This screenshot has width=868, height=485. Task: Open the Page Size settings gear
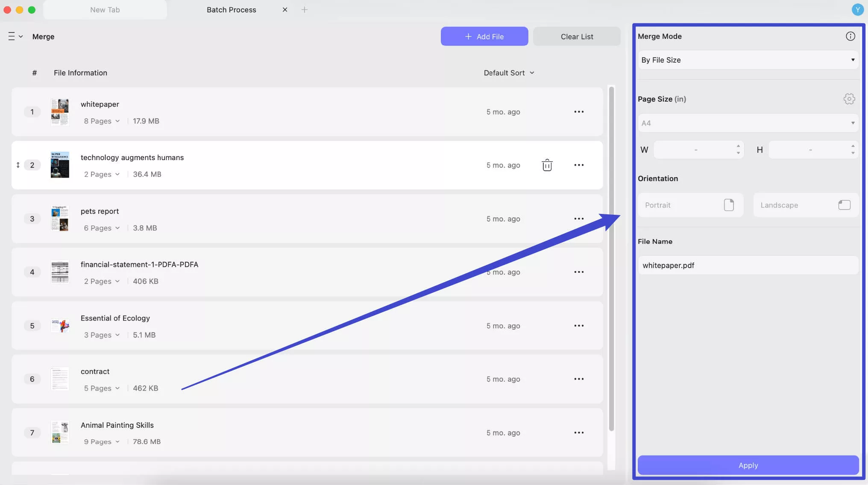tap(849, 99)
